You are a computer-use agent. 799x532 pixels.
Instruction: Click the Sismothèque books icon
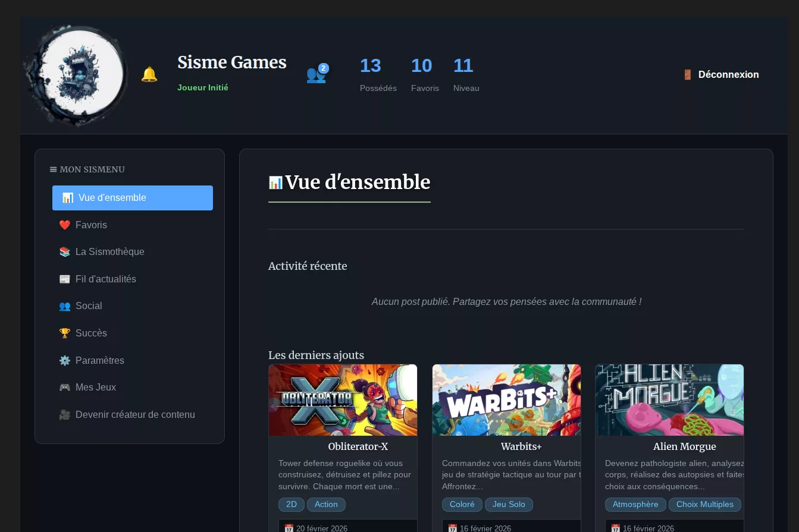click(65, 251)
